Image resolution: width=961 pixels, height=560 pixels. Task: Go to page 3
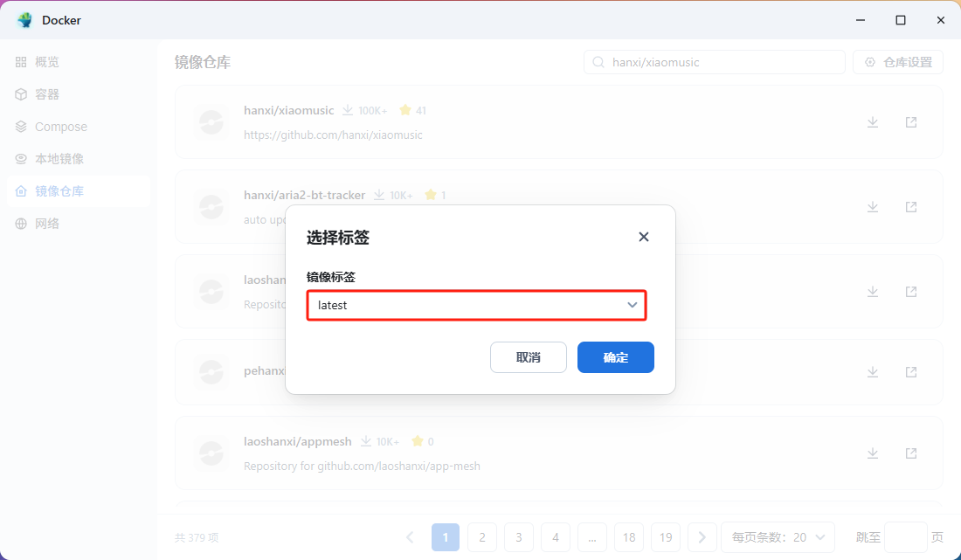click(519, 537)
